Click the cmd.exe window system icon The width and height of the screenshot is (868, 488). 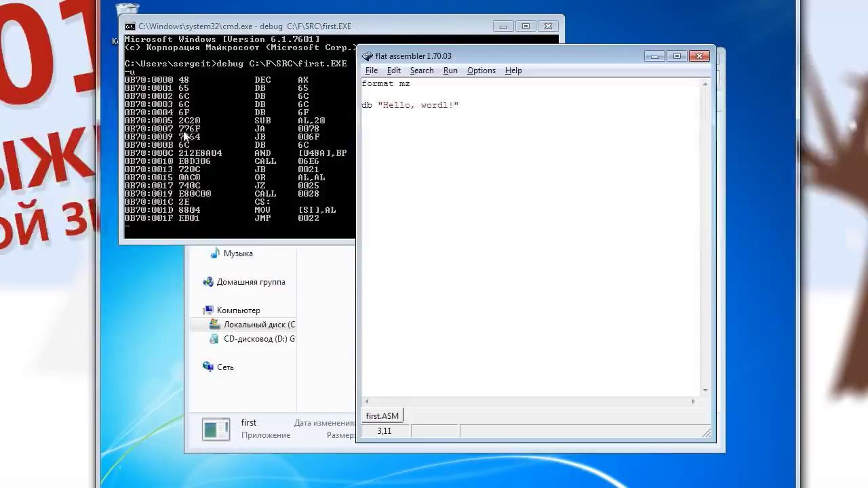pos(130,26)
